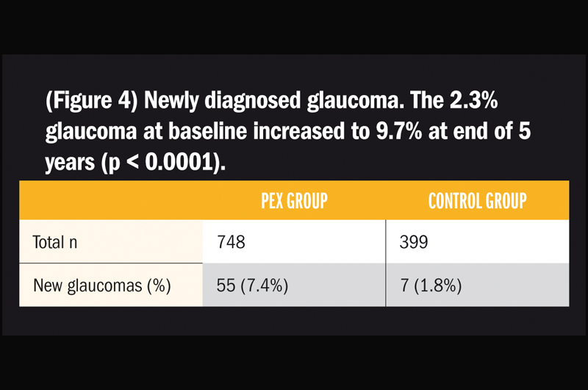Screen dimensions: 588x390
Task: Click the PEX GROUP column header
Action: point(295,201)
